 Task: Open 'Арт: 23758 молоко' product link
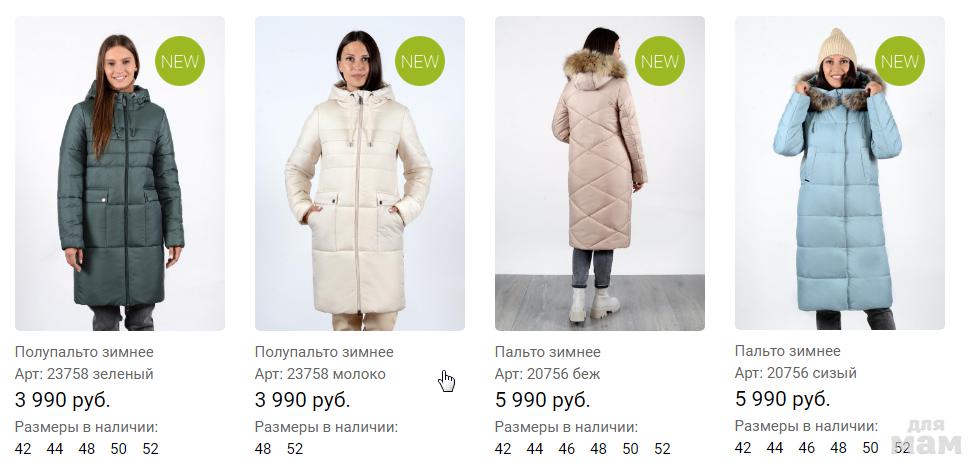(320, 374)
